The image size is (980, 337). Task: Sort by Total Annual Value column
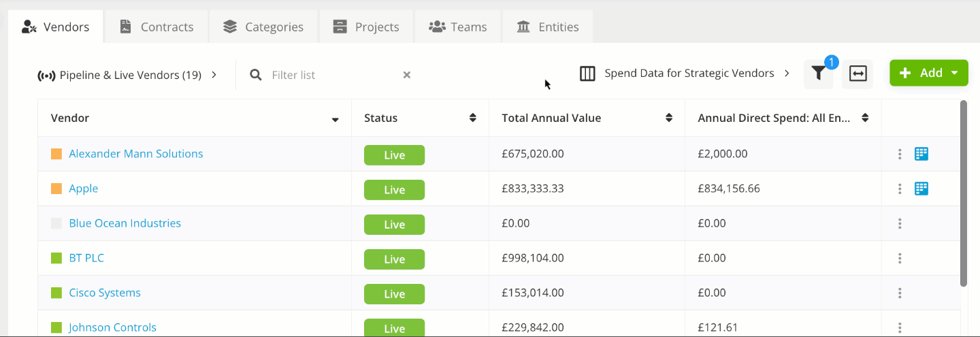[669, 118]
